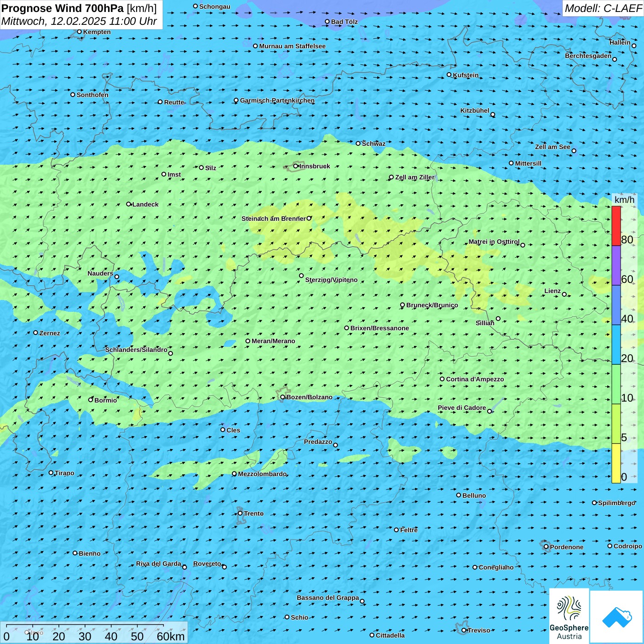Select the yellow 0 km/h legend color
Screen dimensions: 644x644
pos(616,463)
